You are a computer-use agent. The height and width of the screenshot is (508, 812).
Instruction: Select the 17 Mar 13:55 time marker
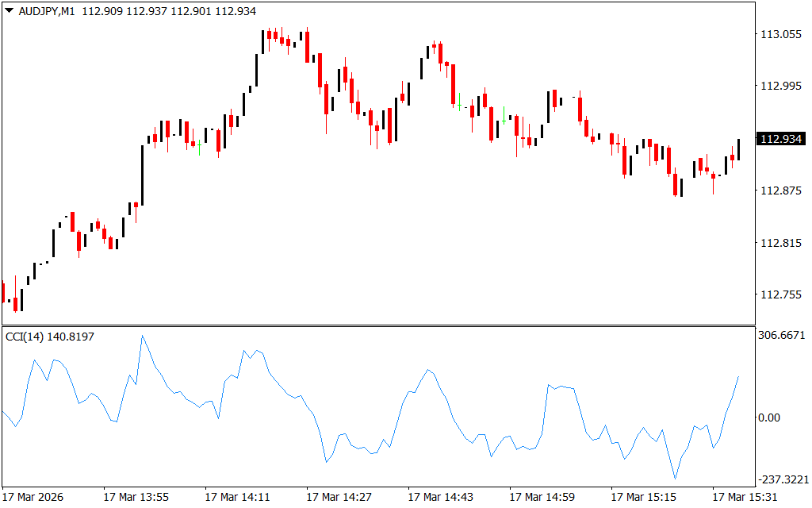[136, 497]
